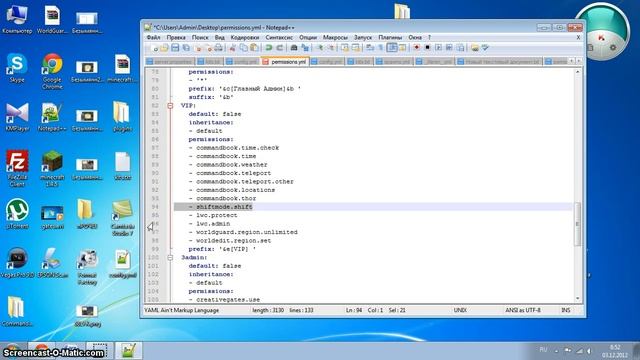Click the Save All toolbar icon
The image size is (640, 360).
point(186,48)
